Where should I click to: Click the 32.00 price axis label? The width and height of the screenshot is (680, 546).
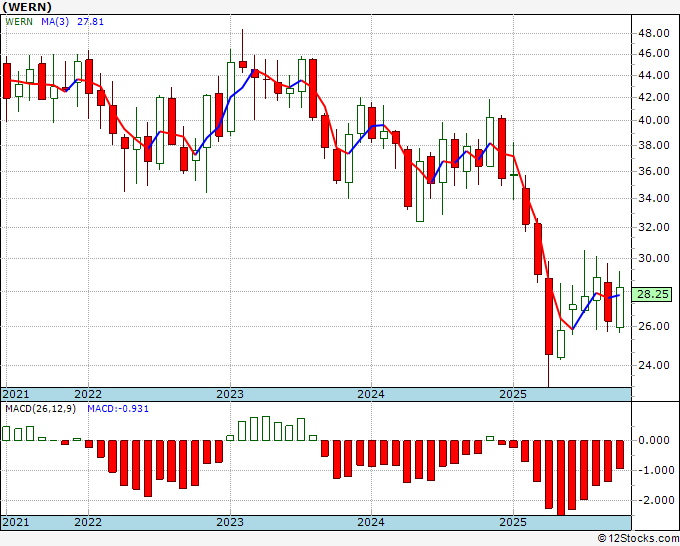(653, 227)
